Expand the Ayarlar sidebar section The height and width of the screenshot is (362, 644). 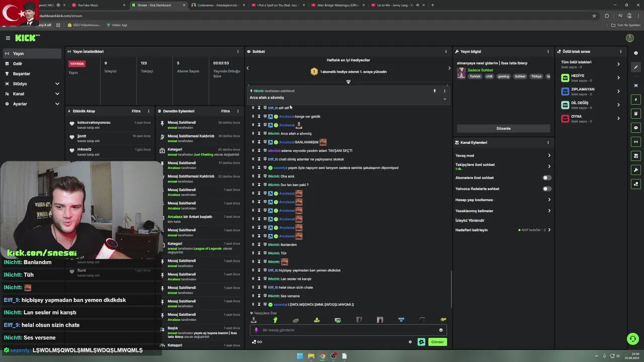(32, 104)
